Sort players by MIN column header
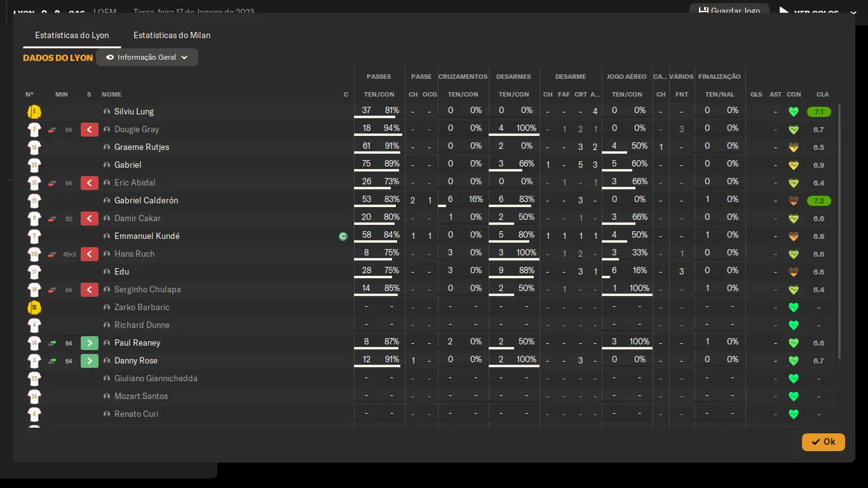Screen dimensions: 868x488 click(x=61, y=95)
